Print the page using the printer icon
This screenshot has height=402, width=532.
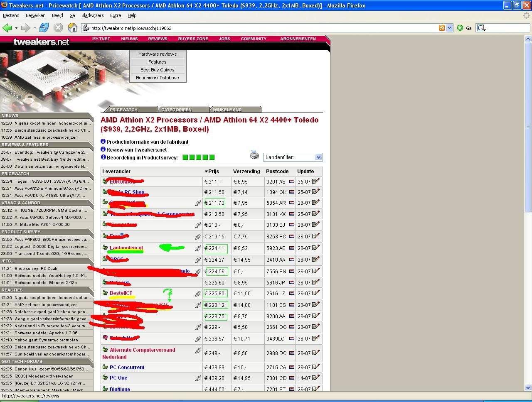pyautogui.click(x=254, y=155)
